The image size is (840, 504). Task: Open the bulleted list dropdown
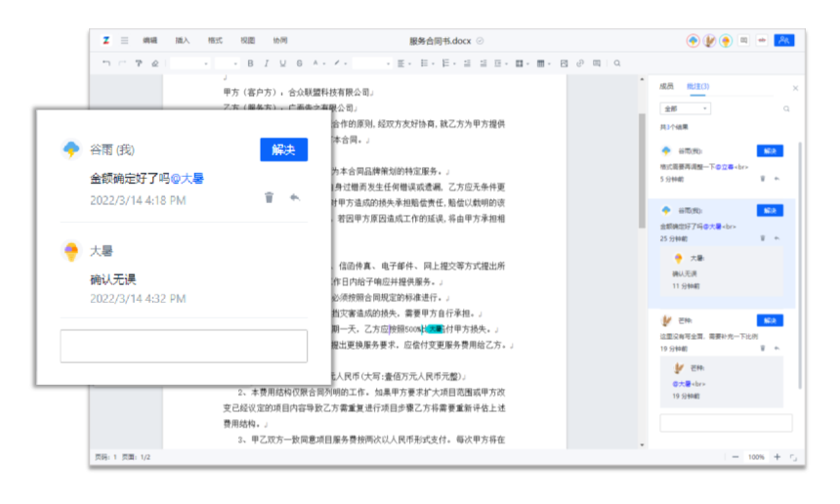pos(427,63)
